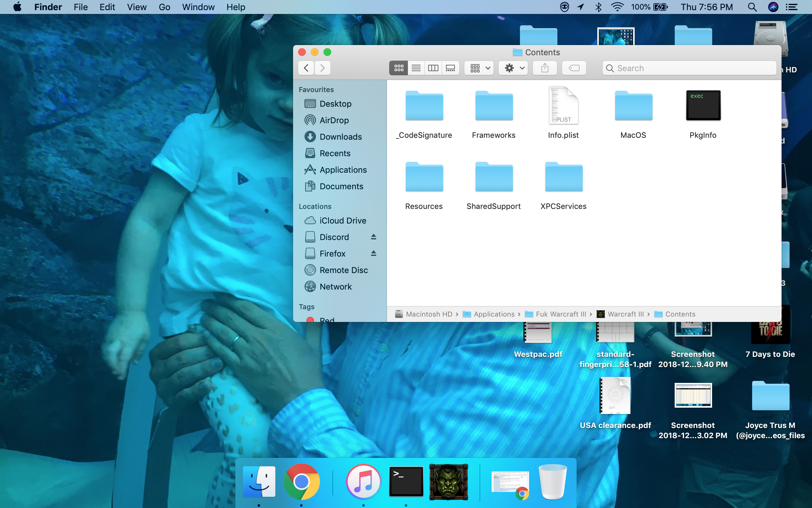Select Recents in the sidebar
The height and width of the screenshot is (508, 812).
click(340, 153)
